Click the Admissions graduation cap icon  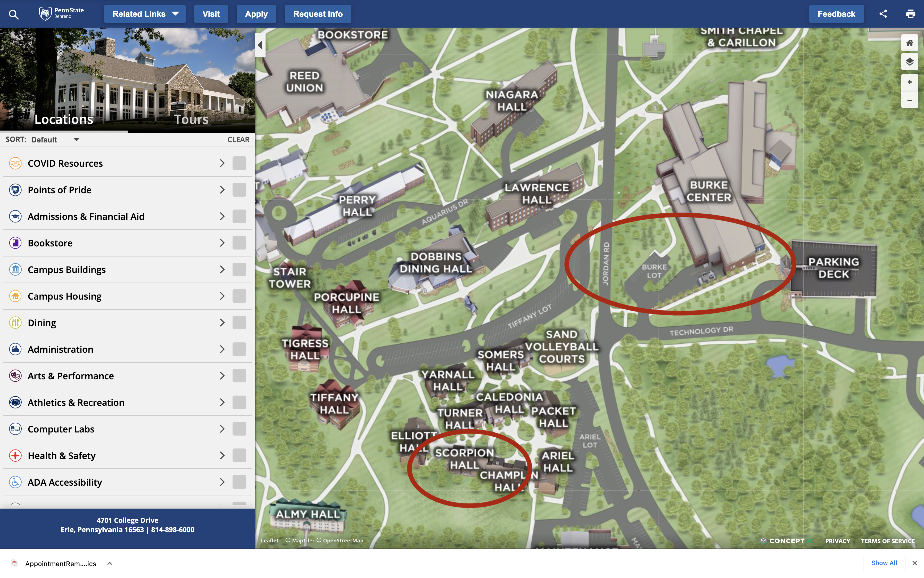click(15, 216)
